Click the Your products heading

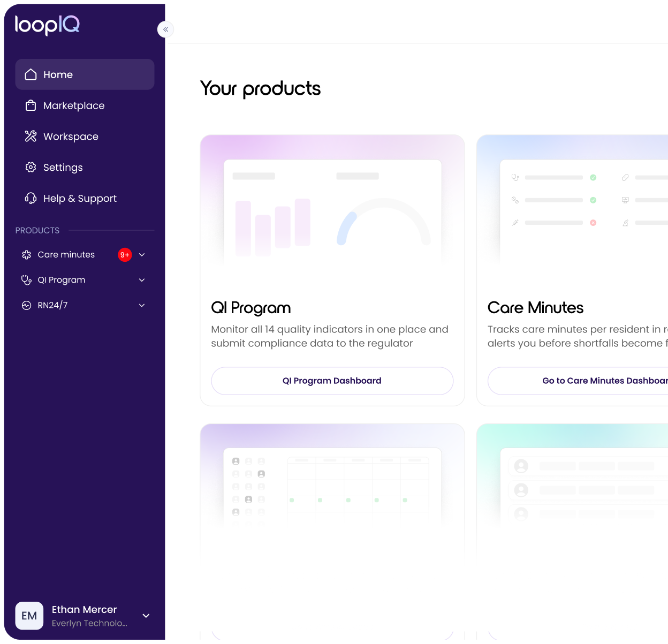pos(260,89)
